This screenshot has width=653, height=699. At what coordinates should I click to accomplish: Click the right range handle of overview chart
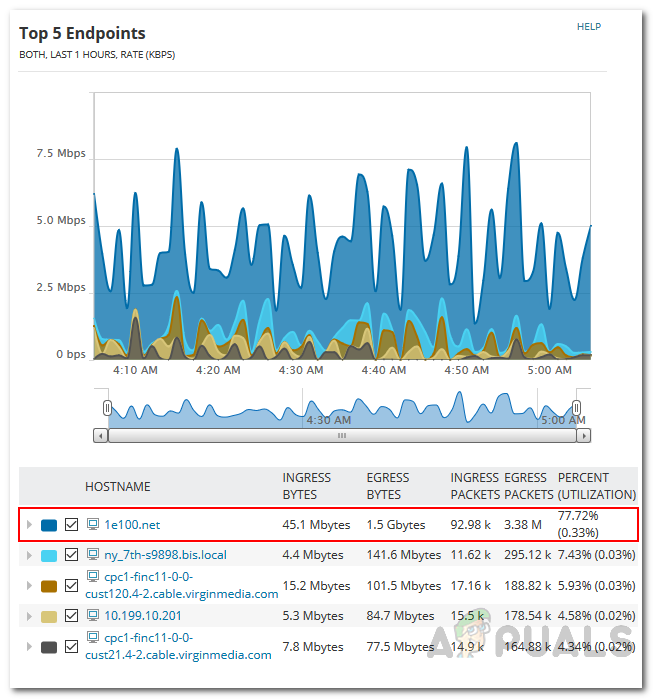click(x=576, y=407)
